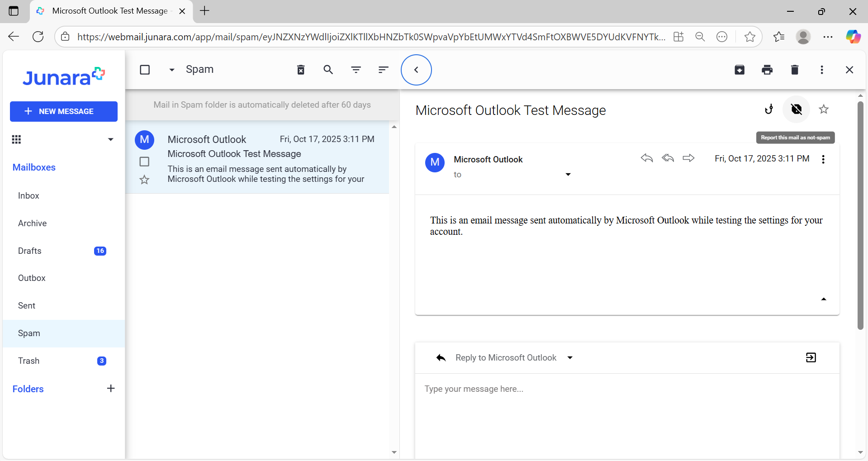Check the Microsoft Outlook message checkbox
Viewport: 868px width, 461px height.
(144, 162)
